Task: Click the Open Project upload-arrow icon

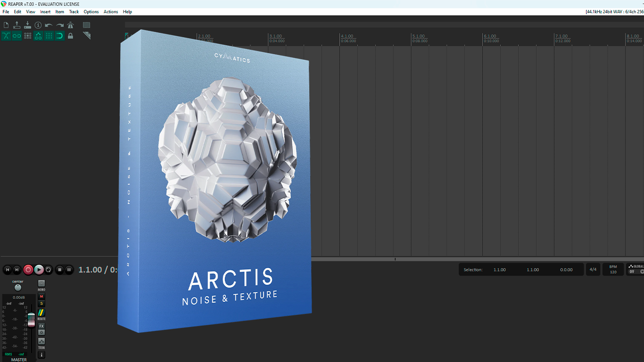Action: pyautogui.click(x=17, y=25)
